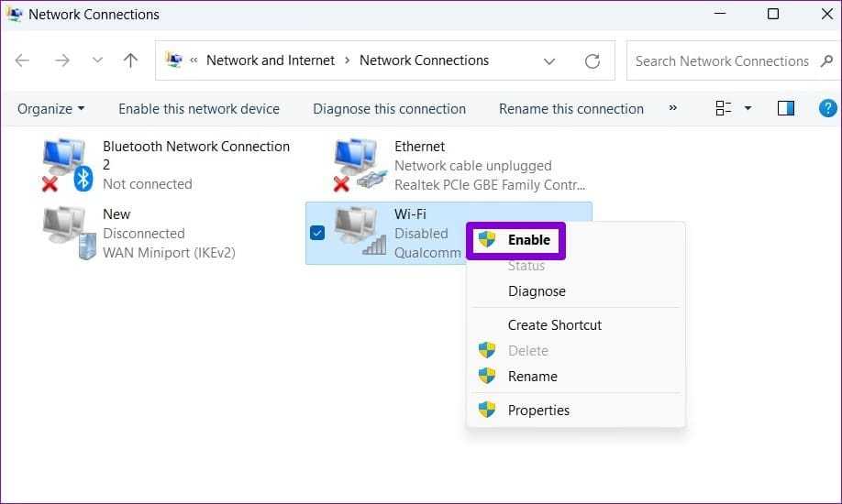The image size is (842, 504).
Task: Select Properties in the context menu
Action: coord(538,410)
